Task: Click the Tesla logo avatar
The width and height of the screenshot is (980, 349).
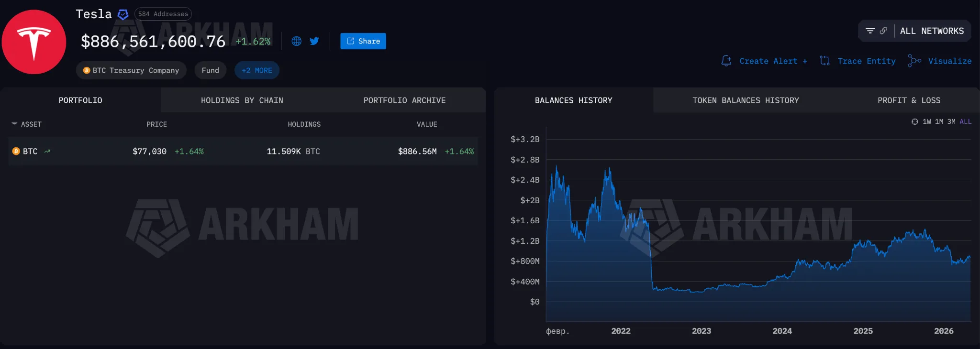Action: click(x=34, y=42)
